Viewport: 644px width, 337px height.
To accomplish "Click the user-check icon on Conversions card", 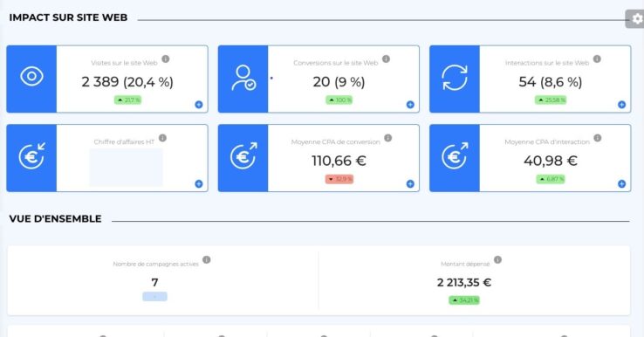I will click(x=243, y=78).
